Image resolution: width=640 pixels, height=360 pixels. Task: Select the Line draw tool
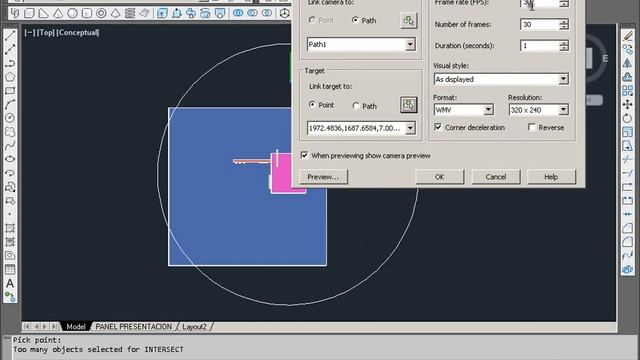(x=10, y=36)
